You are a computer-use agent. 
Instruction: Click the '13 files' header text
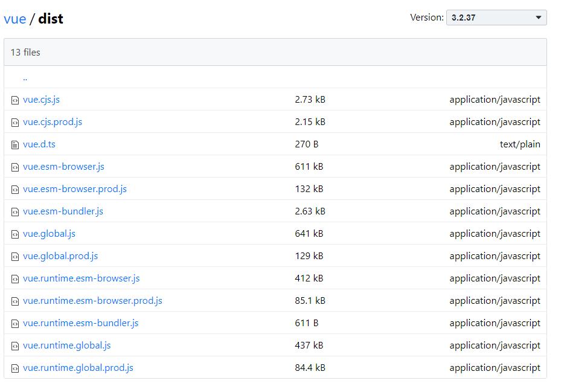click(25, 53)
